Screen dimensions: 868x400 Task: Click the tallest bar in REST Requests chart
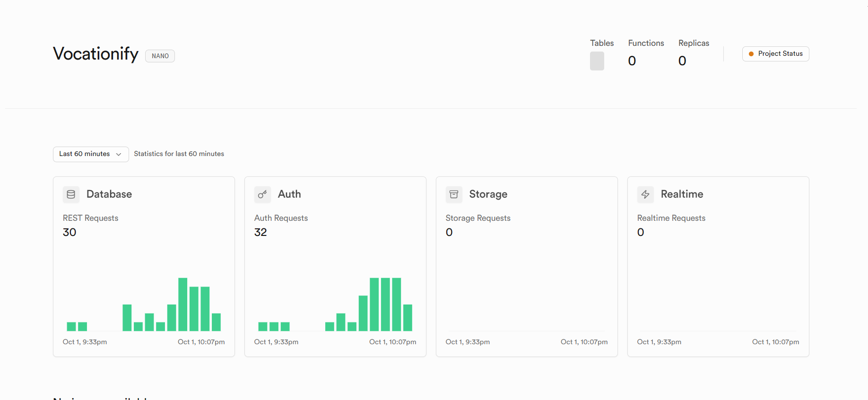(183, 304)
